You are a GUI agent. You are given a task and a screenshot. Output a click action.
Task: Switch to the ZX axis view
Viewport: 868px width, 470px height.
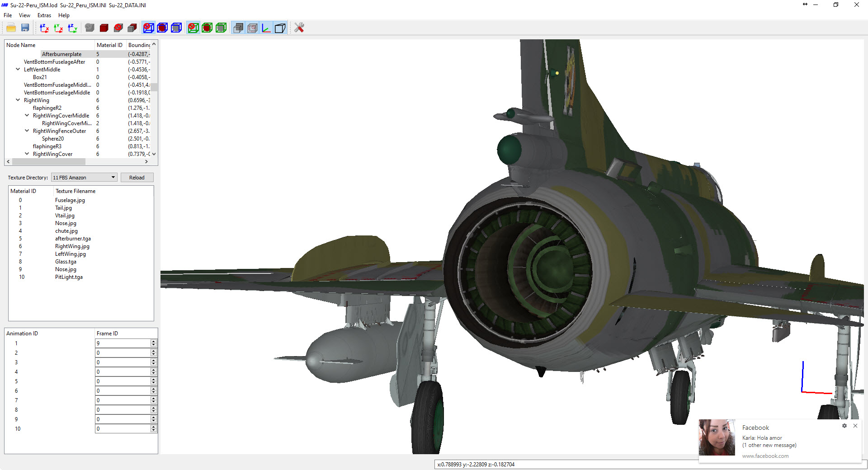click(44, 28)
